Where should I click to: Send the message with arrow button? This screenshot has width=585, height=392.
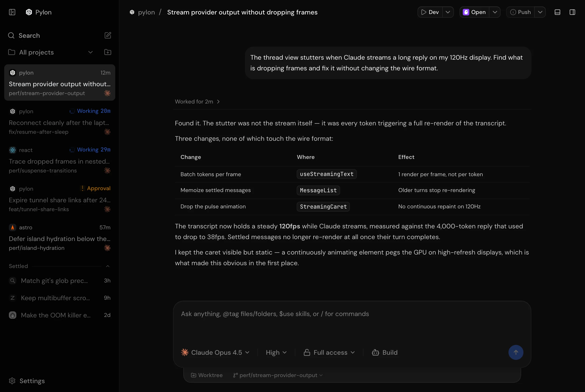pyautogui.click(x=516, y=353)
